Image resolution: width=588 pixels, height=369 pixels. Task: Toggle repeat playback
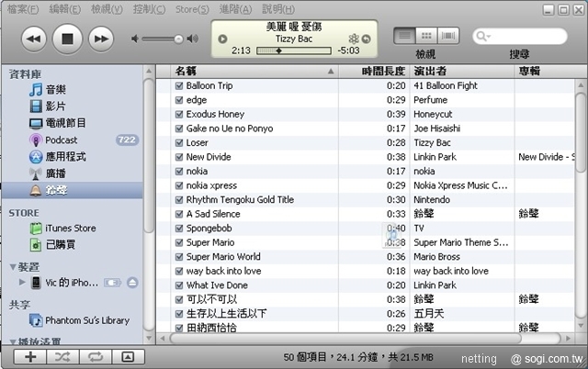pos(96,357)
